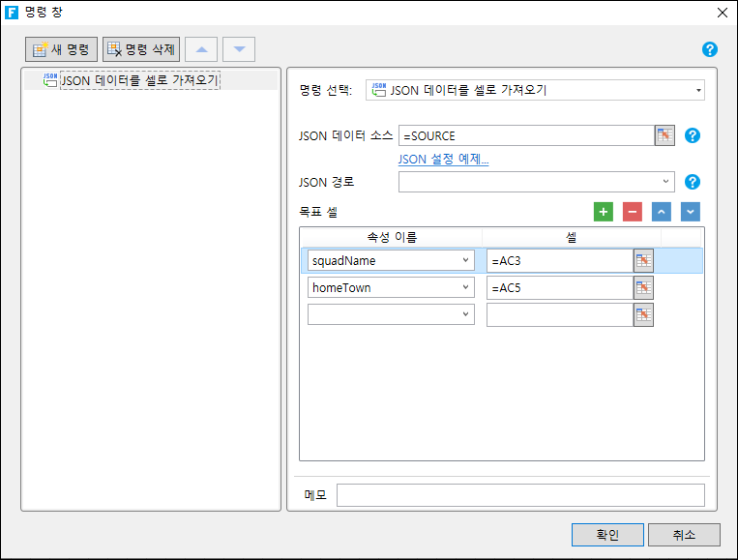This screenshot has width=738, height=560.
Task: Open cell picker for the squadName row
Action: click(x=643, y=260)
